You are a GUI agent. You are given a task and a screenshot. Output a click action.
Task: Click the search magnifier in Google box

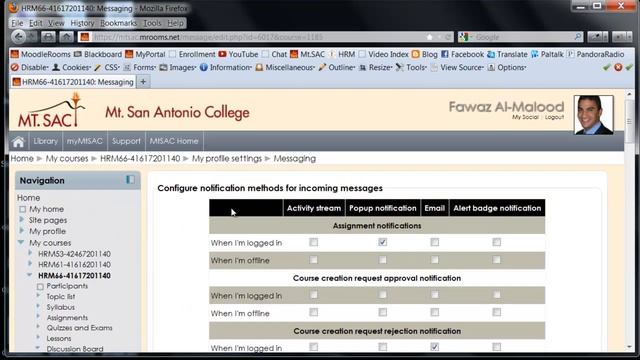coord(578,37)
